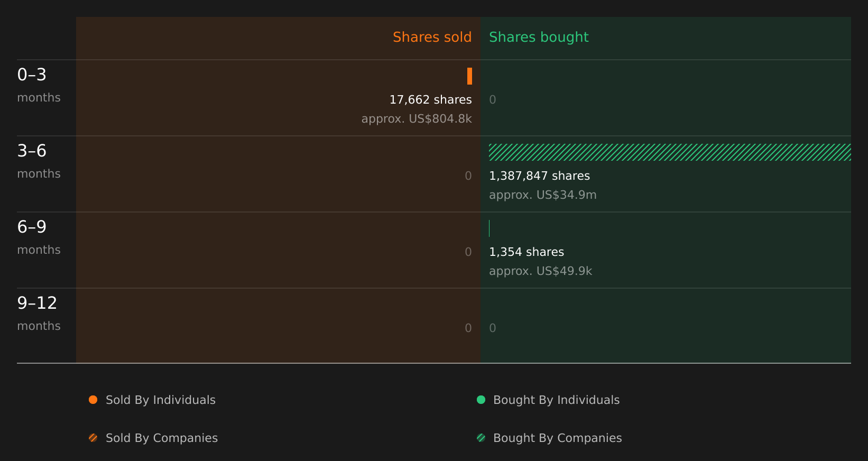The width and height of the screenshot is (868, 461).
Task: Select the 17,662 shares value
Action: [x=430, y=100]
